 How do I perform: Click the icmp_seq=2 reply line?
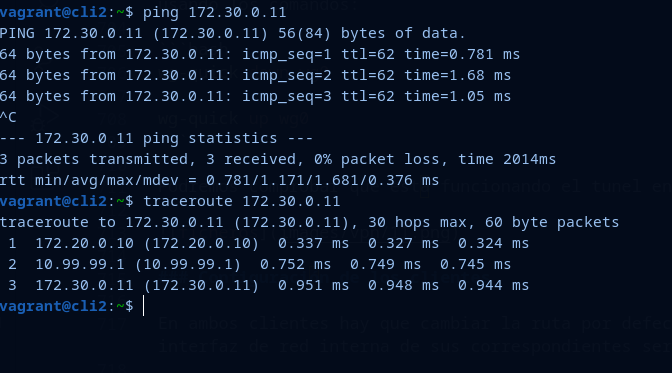(x=255, y=75)
